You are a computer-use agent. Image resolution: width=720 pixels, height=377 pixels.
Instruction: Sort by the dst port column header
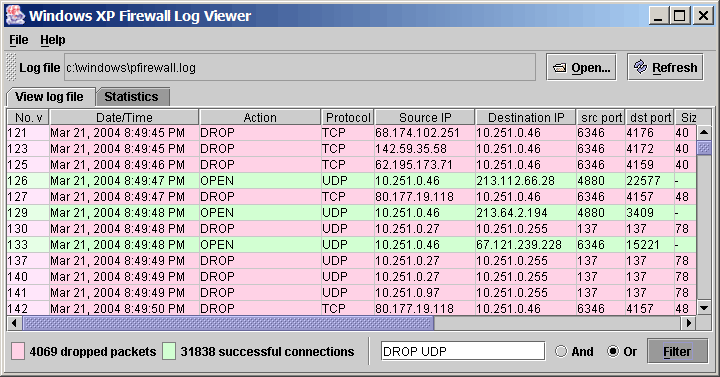click(x=650, y=118)
